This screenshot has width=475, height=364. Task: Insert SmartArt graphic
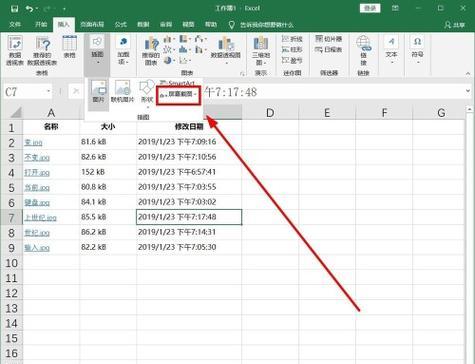pyautogui.click(x=177, y=83)
